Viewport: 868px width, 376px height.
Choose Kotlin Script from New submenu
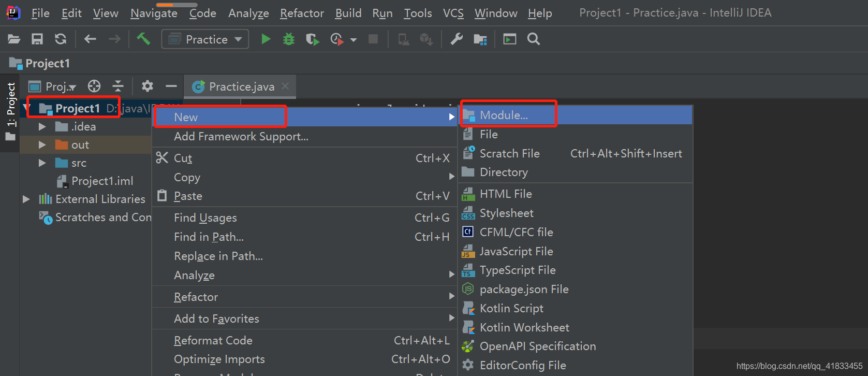(575, 308)
